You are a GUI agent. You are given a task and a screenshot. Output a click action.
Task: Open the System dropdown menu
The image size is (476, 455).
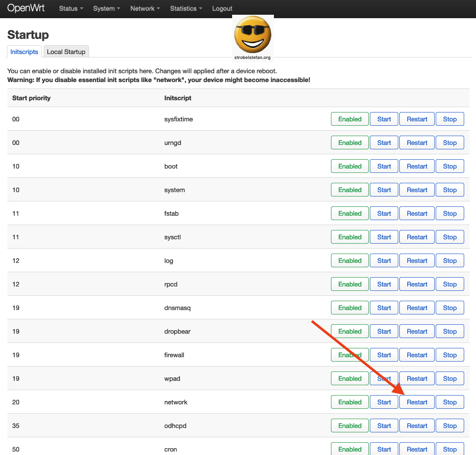point(106,8)
